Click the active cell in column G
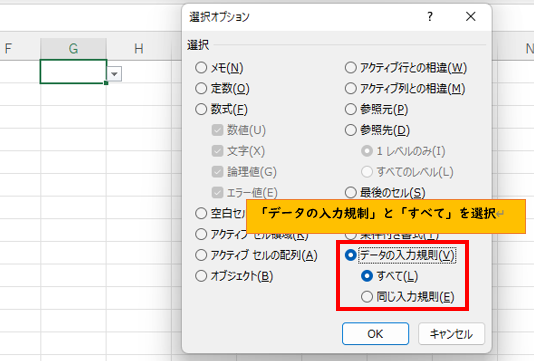Viewport: 534px width, 361px height. pos(73,72)
